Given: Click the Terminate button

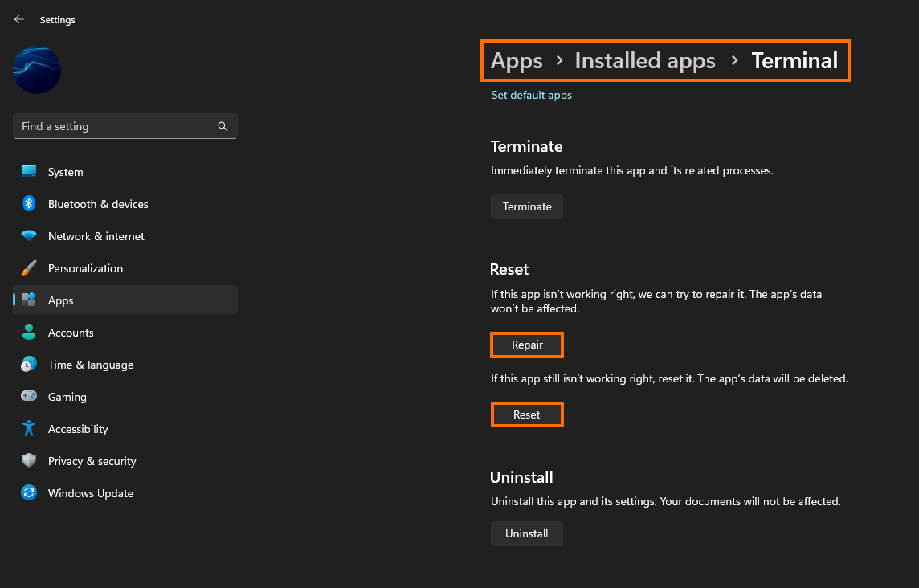Looking at the screenshot, I should 527,206.
